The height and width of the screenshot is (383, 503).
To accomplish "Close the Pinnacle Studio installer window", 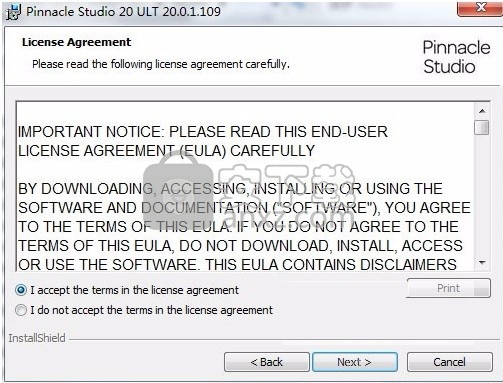I will click(x=480, y=8).
